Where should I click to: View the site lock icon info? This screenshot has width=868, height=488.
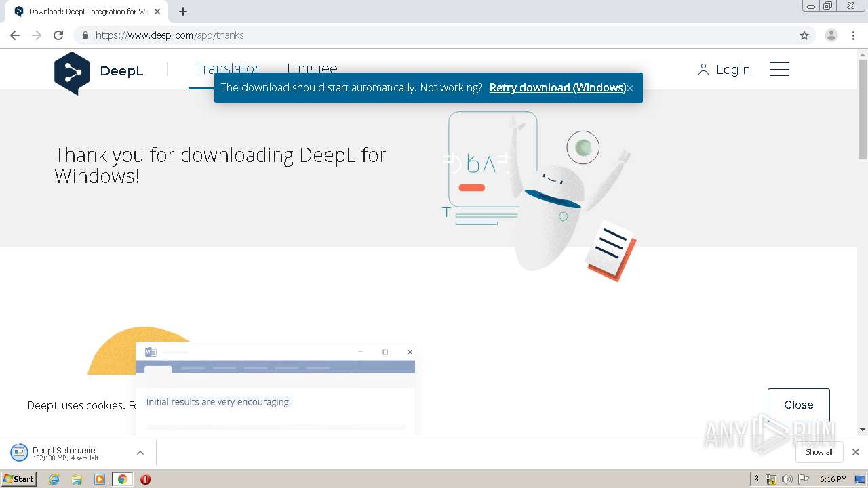85,35
